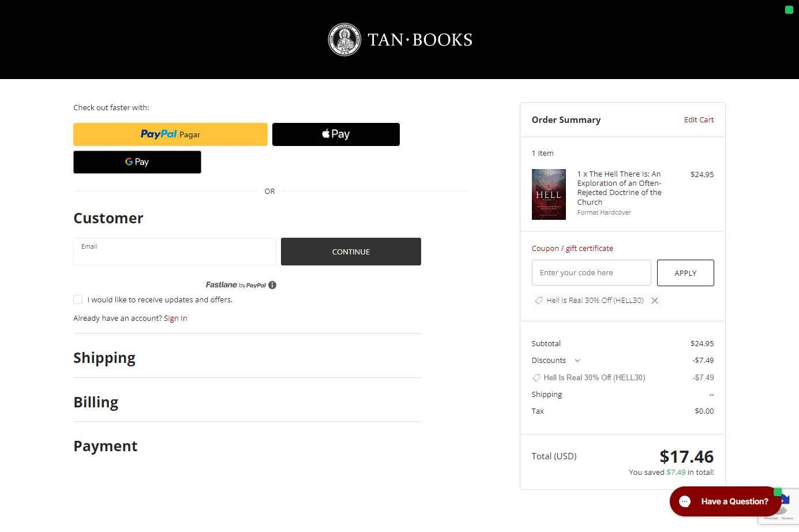The width and height of the screenshot is (799, 532).
Task: Click the applied coupon tag icon
Action: tap(539, 301)
